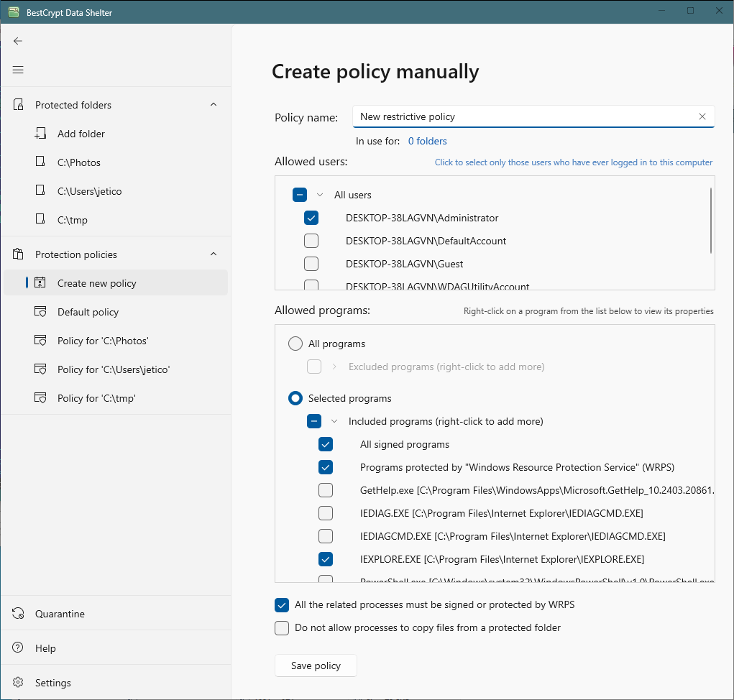
Task: Open the Settings page
Action: pyautogui.click(x=116, y=682)
